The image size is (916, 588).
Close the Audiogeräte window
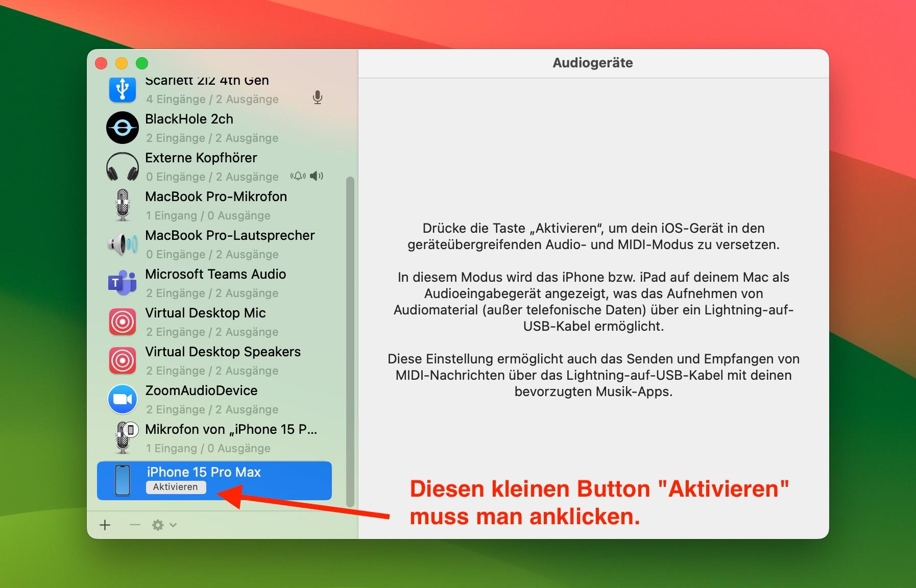click(x=101, y=63)
